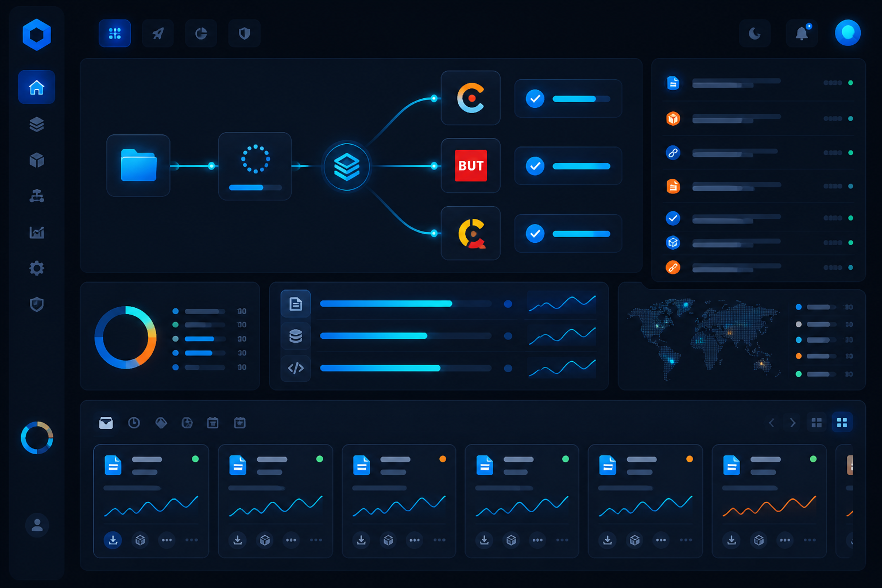This screenshot has height=588, width=882.
Task: Open the blue document list row
Action: [759, 83]
